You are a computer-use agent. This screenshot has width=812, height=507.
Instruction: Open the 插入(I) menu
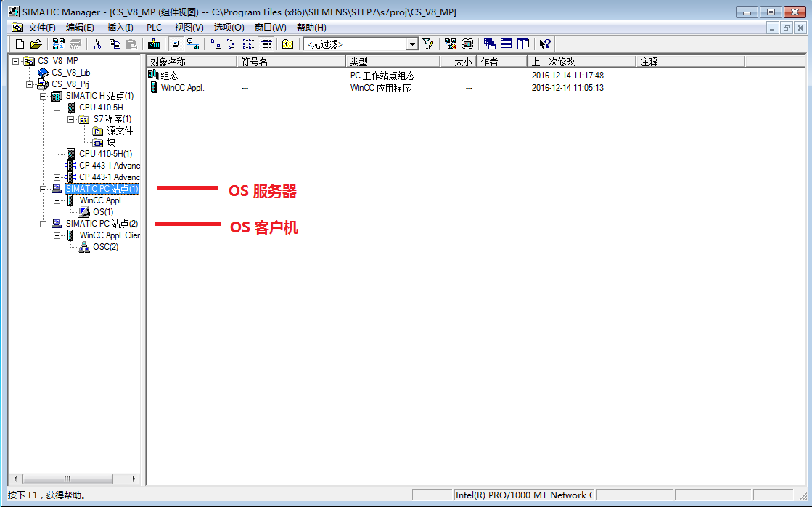click(120, 28)
